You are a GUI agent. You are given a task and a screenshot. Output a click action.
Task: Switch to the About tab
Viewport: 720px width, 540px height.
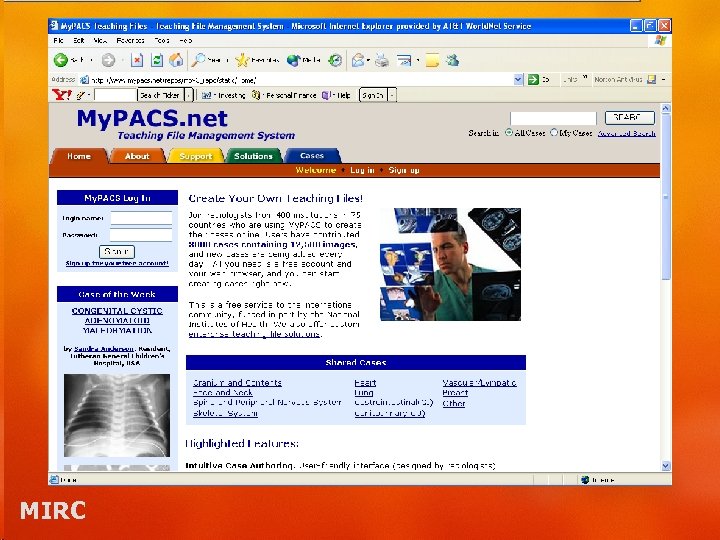pos(137,156)
